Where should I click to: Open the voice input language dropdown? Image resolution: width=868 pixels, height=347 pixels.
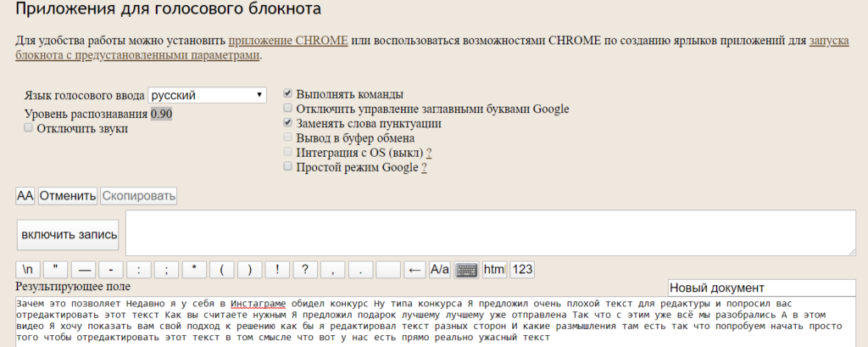[207, 95]
